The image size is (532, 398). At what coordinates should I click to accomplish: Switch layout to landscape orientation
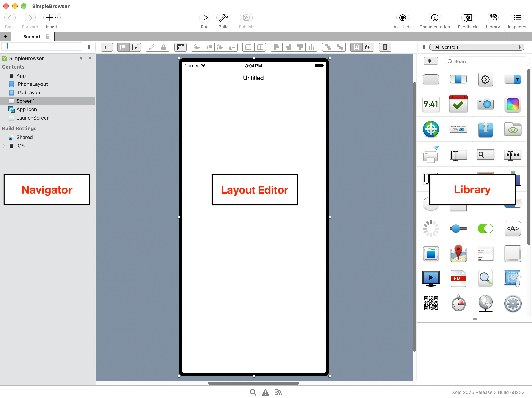(368, 47)
